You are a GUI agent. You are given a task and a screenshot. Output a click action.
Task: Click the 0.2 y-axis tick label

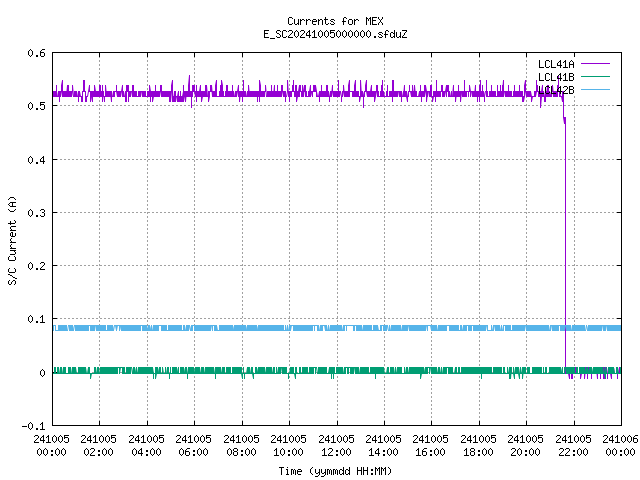click(36, 266)
